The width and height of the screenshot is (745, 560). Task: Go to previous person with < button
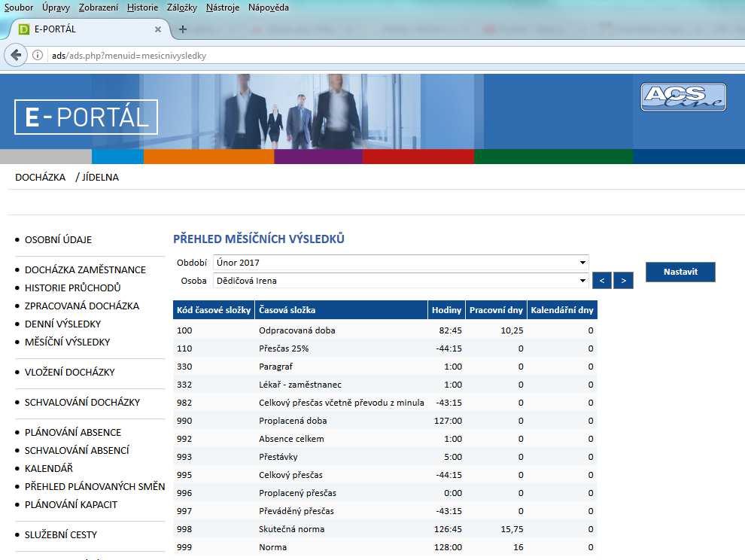601,281
